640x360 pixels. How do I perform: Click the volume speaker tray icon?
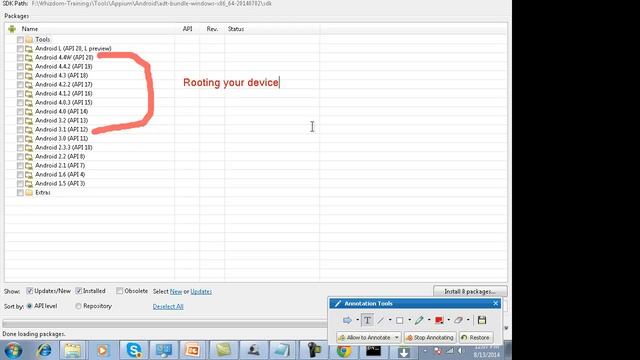point(460,351)
